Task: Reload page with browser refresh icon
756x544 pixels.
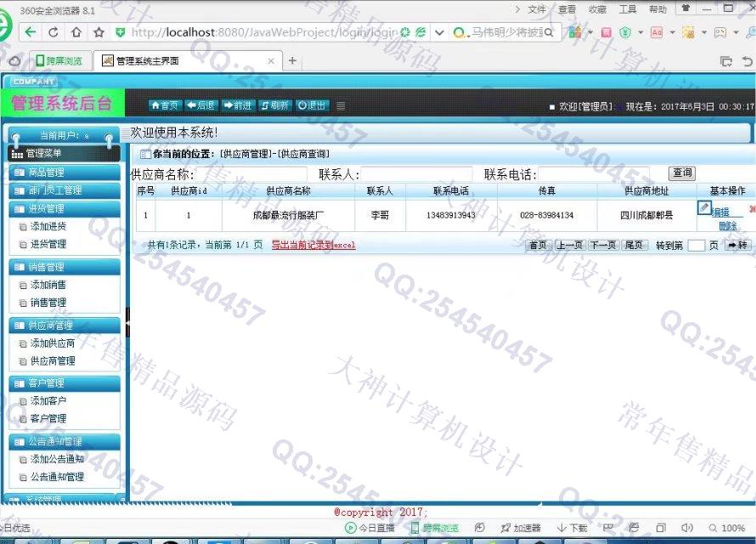Action: pyautogui.click(x=54, y=32)
